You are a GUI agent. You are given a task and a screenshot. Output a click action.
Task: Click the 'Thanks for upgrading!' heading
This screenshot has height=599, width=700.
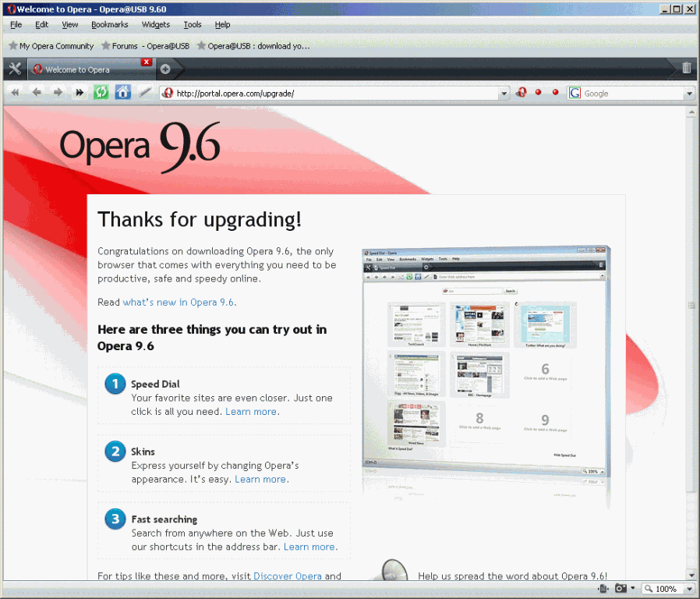click(200, 220)
